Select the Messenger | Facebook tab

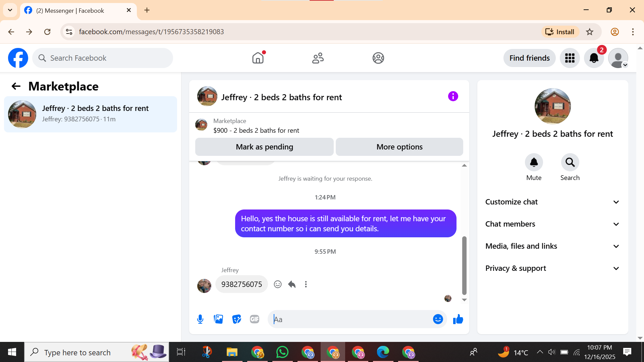tap(78, 10)
